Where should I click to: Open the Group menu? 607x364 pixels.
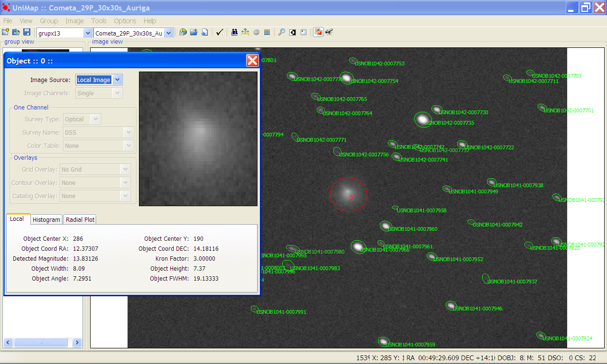[x=49, y=21]
